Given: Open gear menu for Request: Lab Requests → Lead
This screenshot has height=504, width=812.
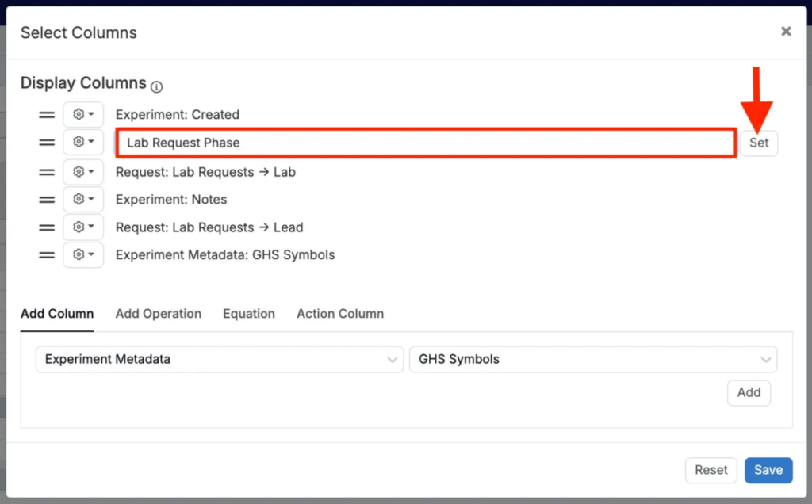Looking at the screenshot, I should pos(83,227).
